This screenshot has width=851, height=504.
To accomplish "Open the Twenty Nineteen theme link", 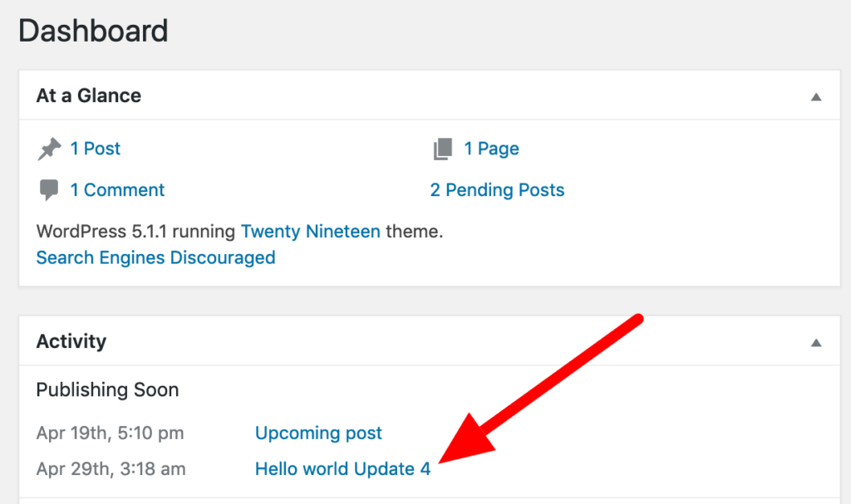I will 310,232.
